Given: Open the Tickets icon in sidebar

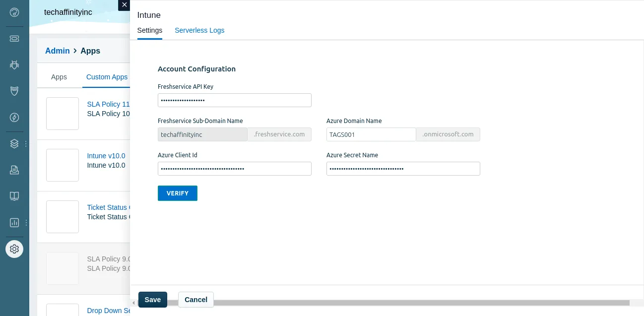Looking at the screenshot, I should (14, 38).
